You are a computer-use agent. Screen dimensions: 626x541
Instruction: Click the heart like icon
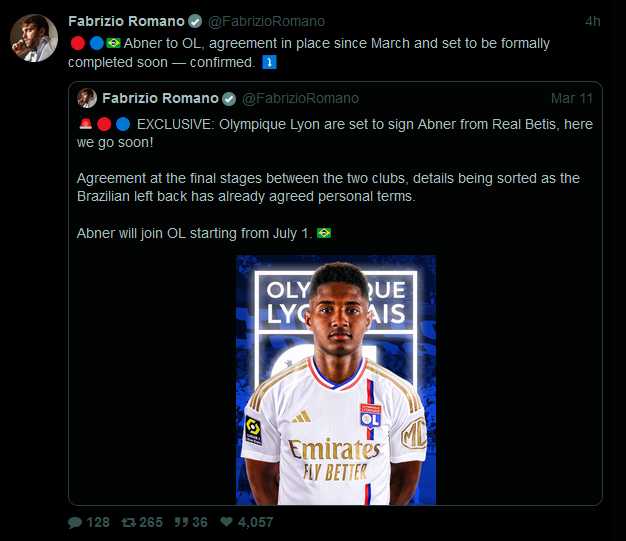pos(226,521)
